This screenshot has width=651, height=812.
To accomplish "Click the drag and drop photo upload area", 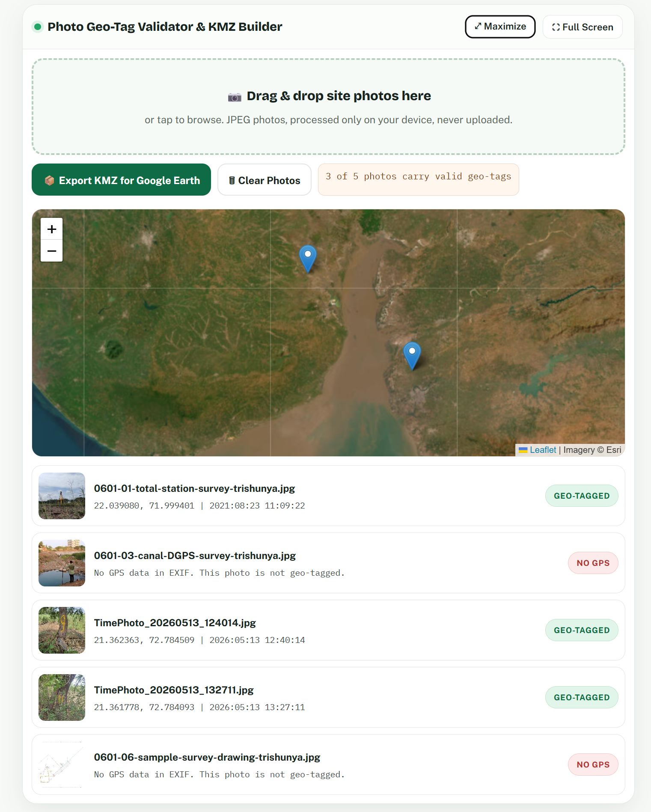I will tap(328, 107).
